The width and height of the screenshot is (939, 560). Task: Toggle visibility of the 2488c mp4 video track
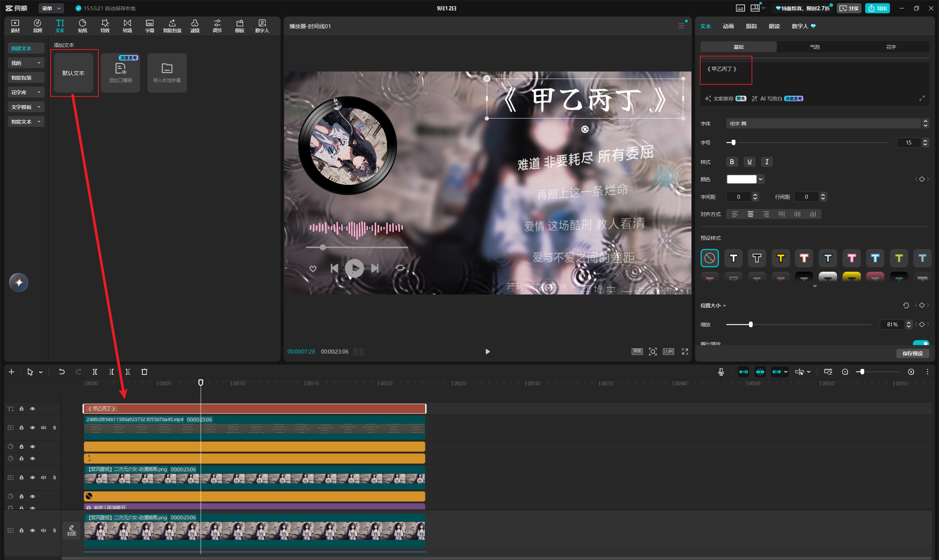point(32,427)
